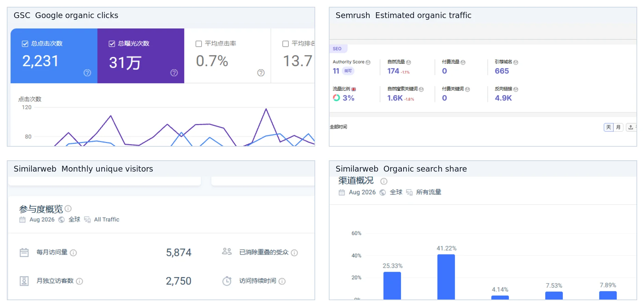This screenshot has height=307, width=644.
Task: Click the 1.6K organic keywords value
Action: point(395,98)
